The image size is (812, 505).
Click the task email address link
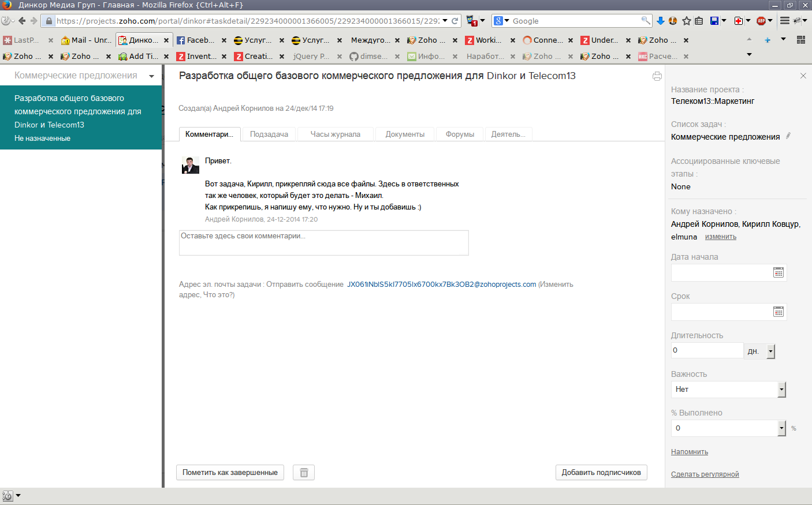tap(441, 285)
